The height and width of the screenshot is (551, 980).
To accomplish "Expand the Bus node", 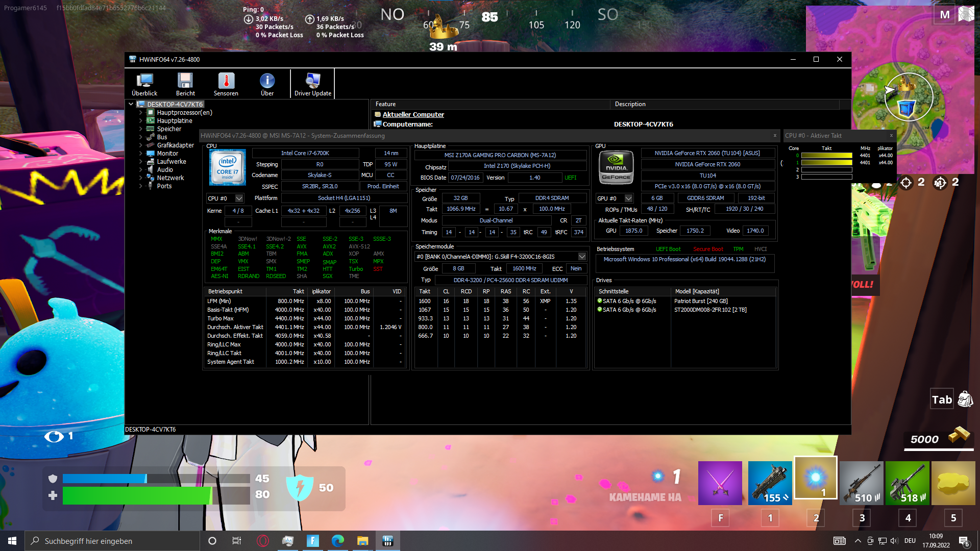I will 141,137.
